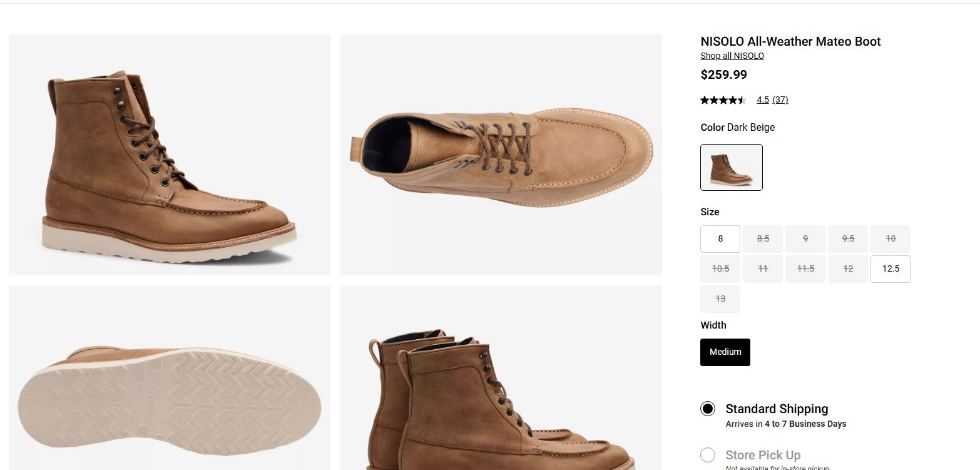The height and width of the screenshot is (470, 980).
Task: Open the Shop all NISOLO link
Action: point(732,56)
